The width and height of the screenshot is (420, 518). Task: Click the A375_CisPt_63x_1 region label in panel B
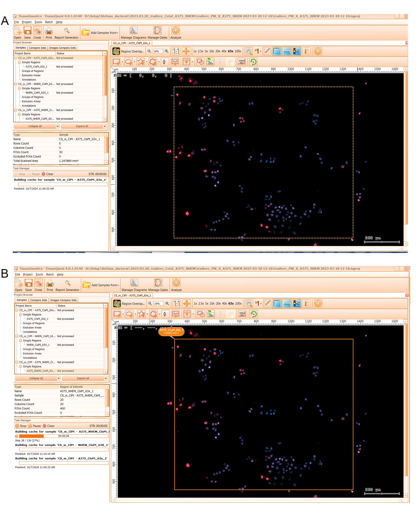point(171,331)
